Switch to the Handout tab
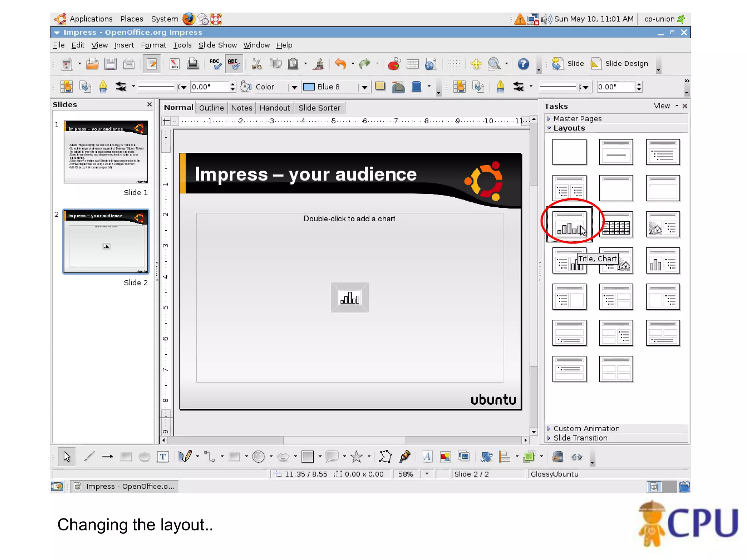This screenshot has height=560, width=747. coord(275,108)
